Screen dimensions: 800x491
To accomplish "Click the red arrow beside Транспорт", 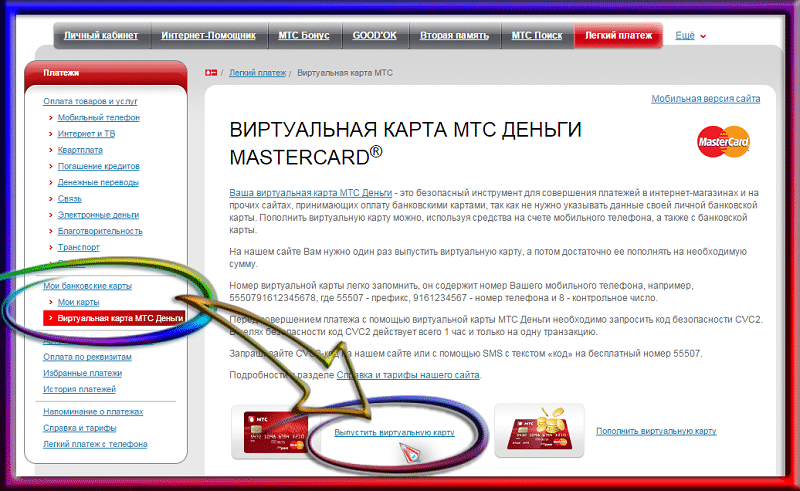I will pos(51,248).
